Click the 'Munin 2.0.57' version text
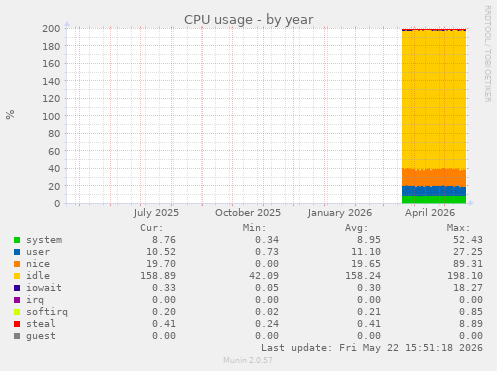The image size is (497, 371). click(248, 360)
